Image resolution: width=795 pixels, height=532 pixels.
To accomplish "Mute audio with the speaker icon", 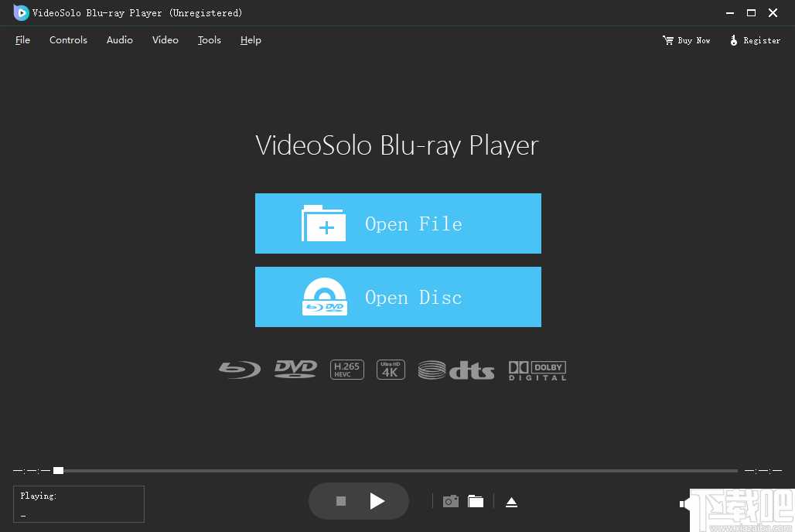I will point(684,503).
